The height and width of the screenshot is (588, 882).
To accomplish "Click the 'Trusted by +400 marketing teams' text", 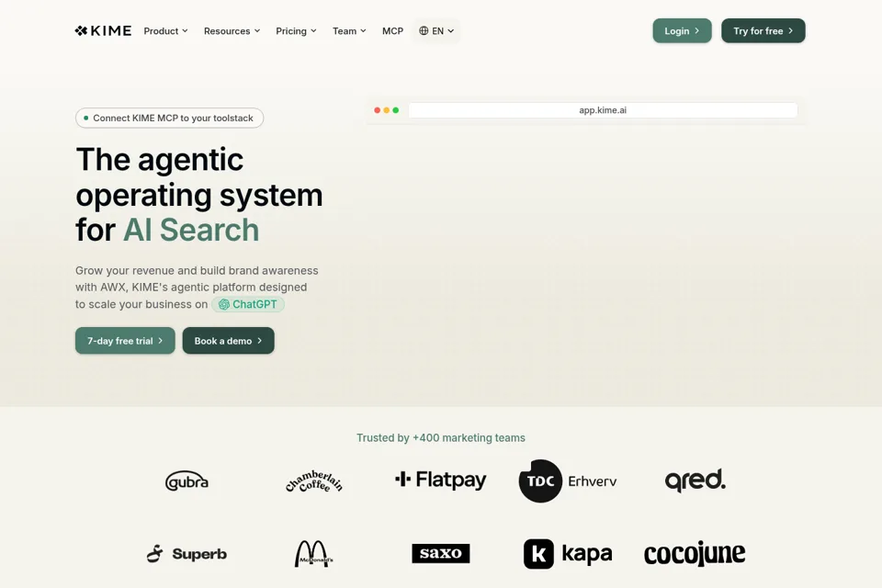I will click(x=441, y=437).
